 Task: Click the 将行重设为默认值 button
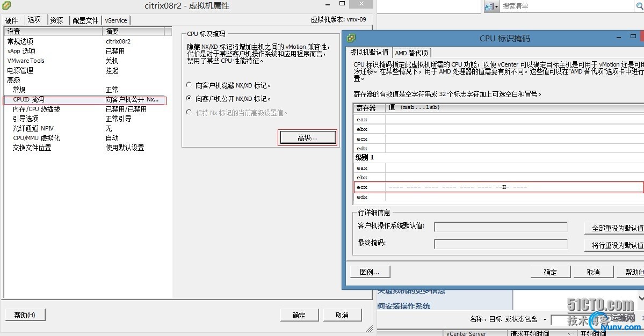[614, 245]
